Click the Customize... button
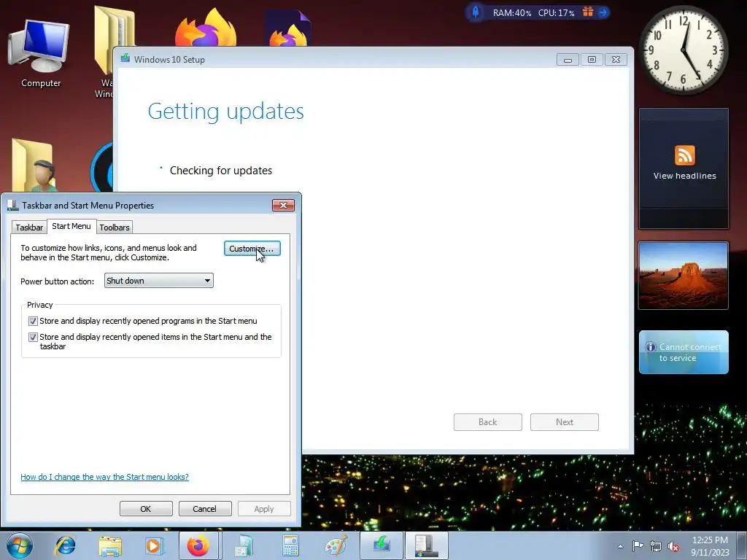The image size is (747, 560). click(x=252, y=249)
